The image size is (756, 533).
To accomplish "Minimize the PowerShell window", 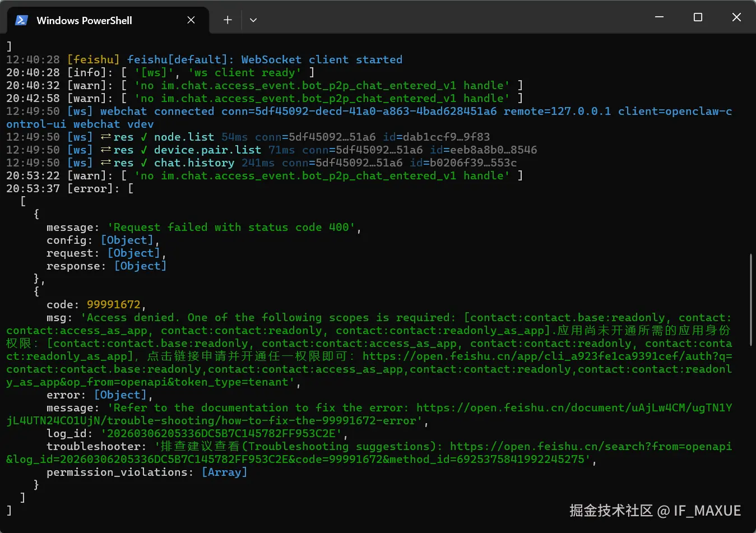I will tap(660, 17).
